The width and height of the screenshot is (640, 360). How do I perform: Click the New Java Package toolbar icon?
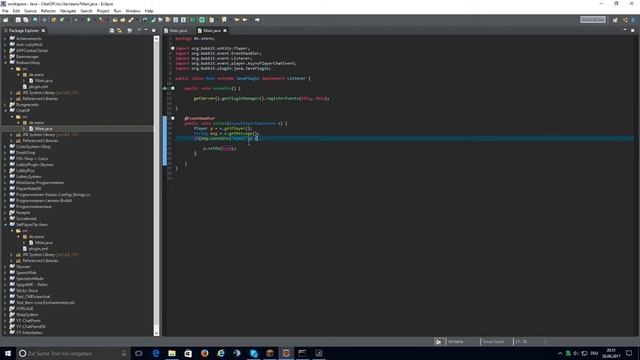pos(53,20)
